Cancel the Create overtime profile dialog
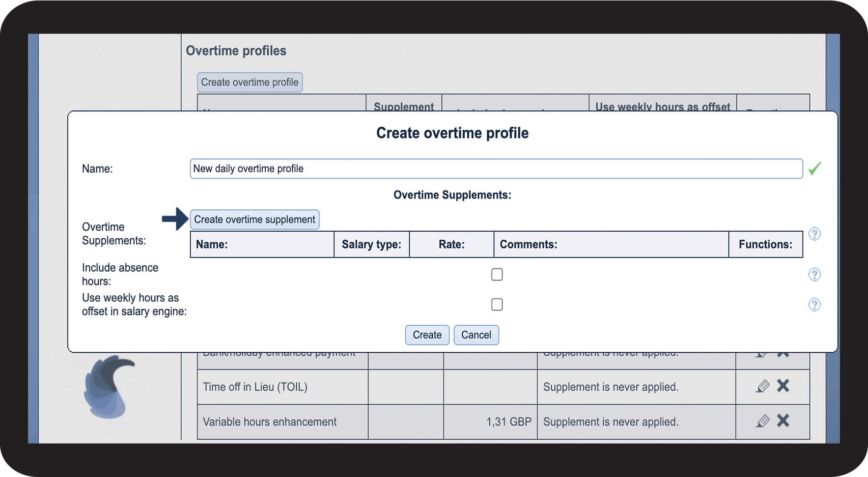868x477 pixels. [476, 335]
